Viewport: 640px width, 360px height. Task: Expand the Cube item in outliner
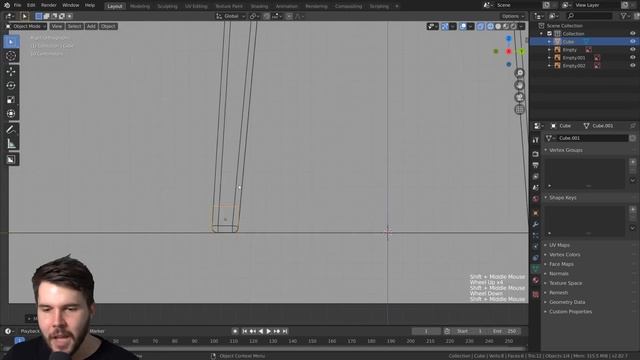tap(549, 42)
